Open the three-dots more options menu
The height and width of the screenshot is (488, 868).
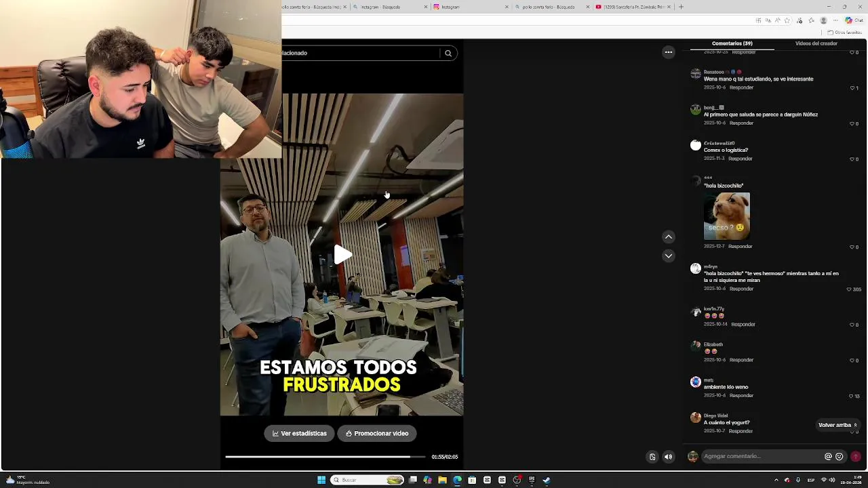pos(669,52)
